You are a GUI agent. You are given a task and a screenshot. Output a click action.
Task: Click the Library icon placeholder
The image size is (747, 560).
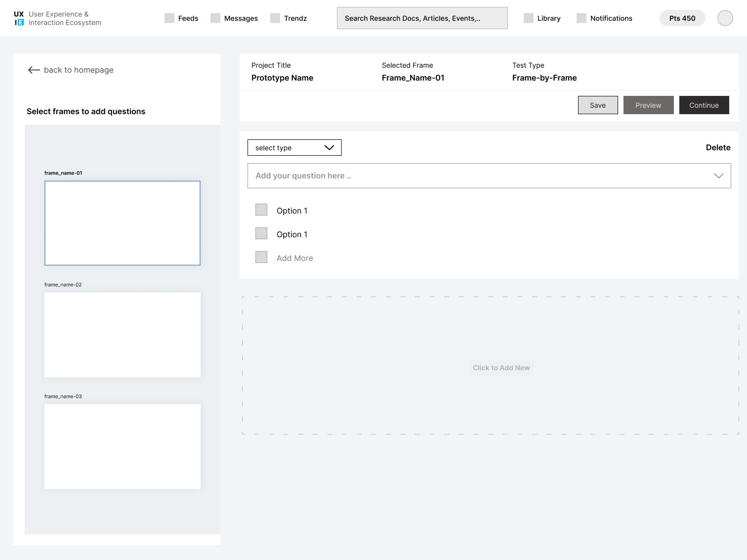point(529,18)
